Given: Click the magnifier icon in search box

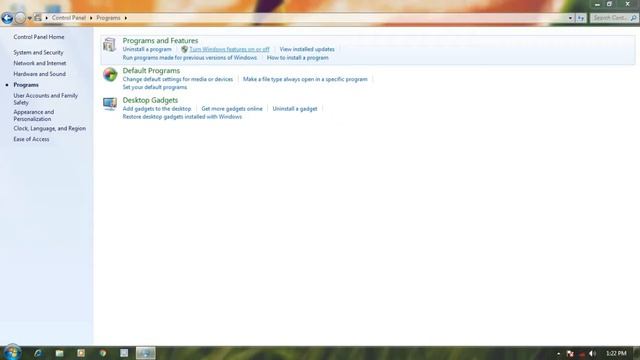Looking at the screenshot, I should 633,18.
